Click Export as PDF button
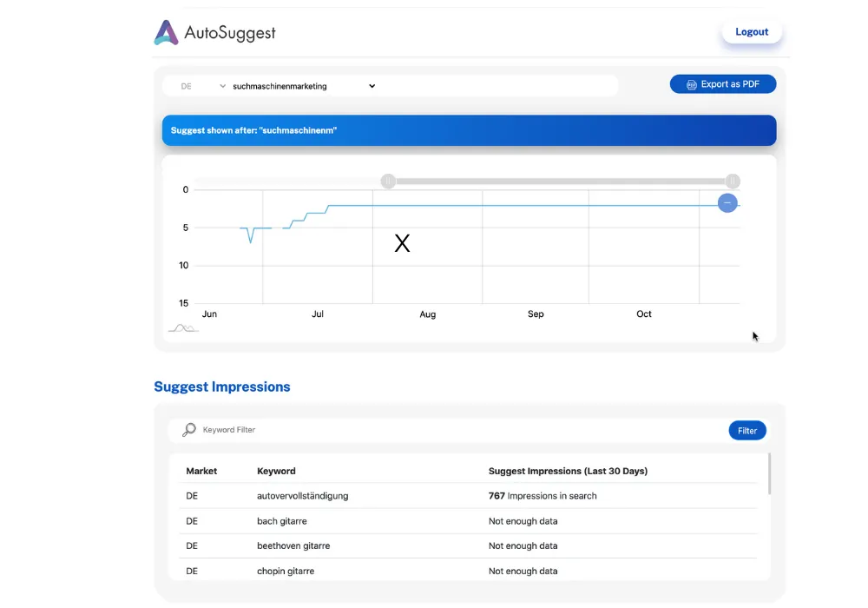Viewport: 868px width, 608px height. click(722, 84)
